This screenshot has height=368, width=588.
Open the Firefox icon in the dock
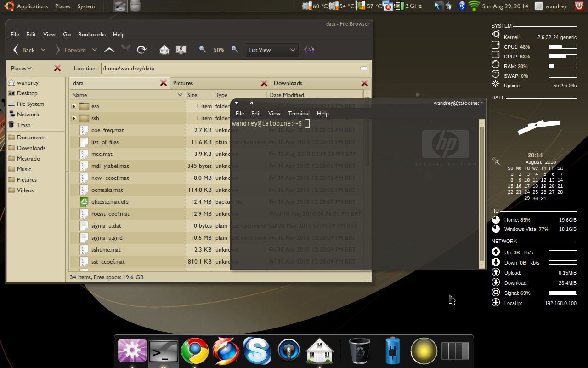point(226,351)
